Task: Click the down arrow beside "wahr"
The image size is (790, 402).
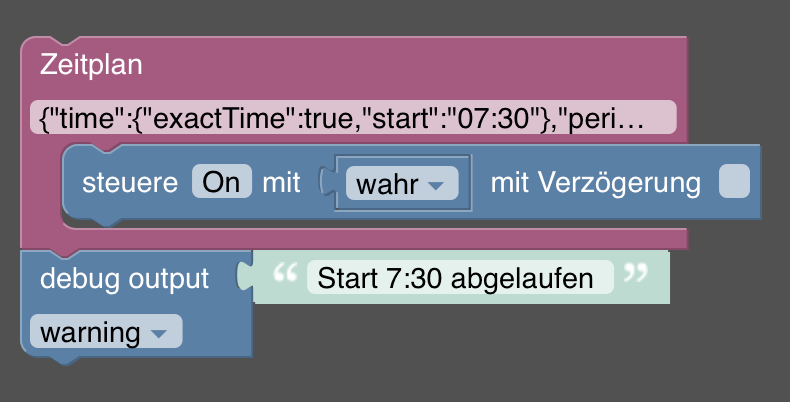Action: point(435,186)
